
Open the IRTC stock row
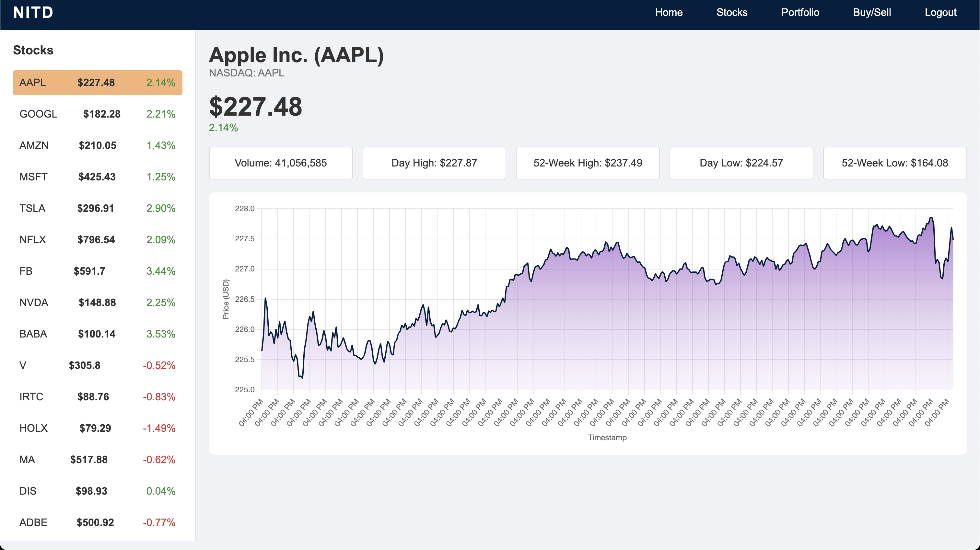[x=98, y=397]
